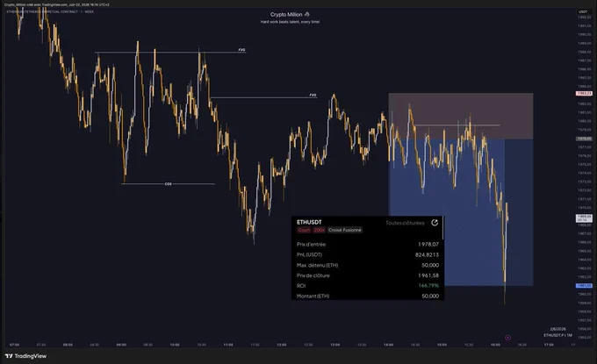Click the Croisé Fusionné margin tag

(x=344, y=230)
